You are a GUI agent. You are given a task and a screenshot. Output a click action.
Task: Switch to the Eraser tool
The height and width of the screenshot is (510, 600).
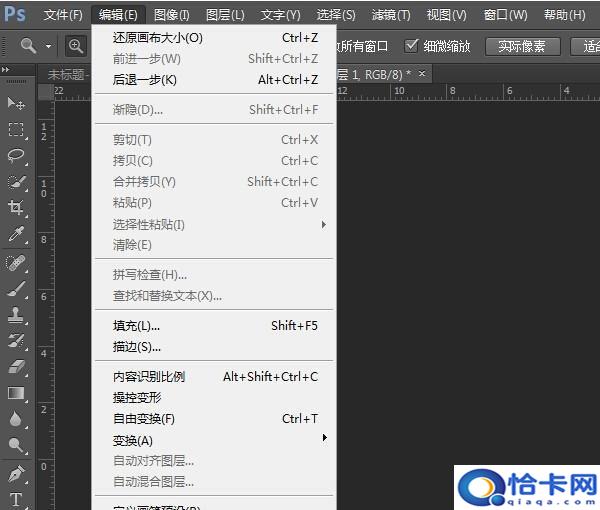click(16, 367)
